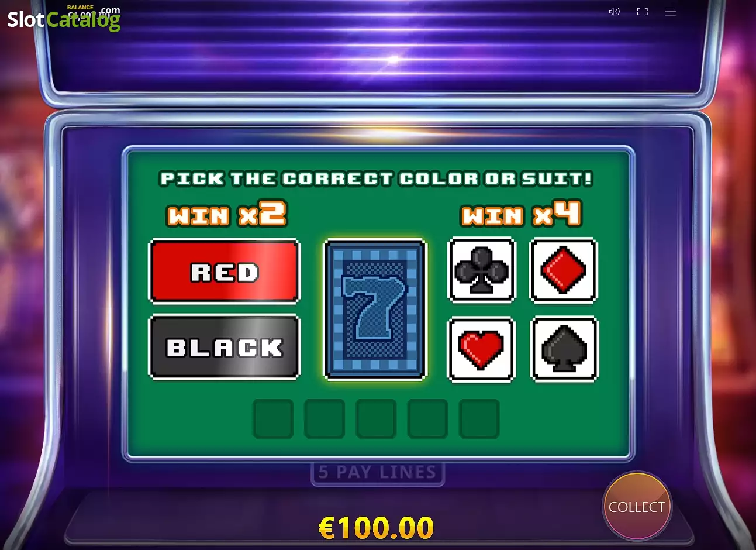Collect the winnings
Viewport: 756px width, 550px height.
637,507
